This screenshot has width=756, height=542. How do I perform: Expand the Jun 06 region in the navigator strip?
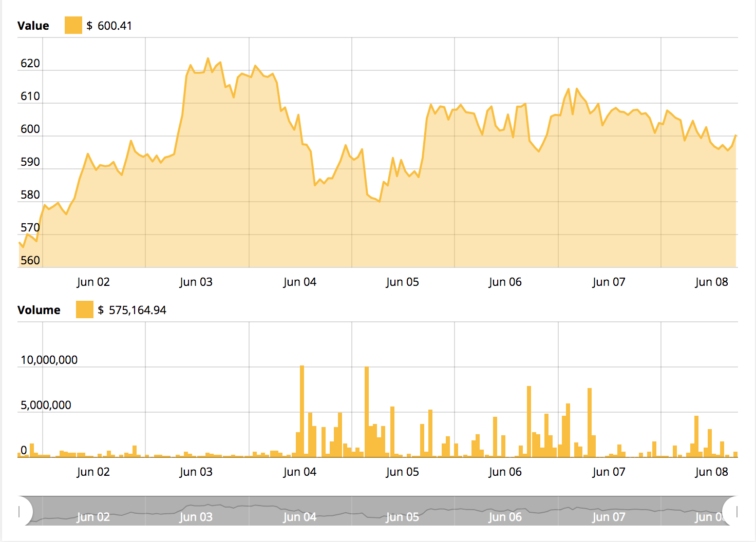[x=505, y=516]
